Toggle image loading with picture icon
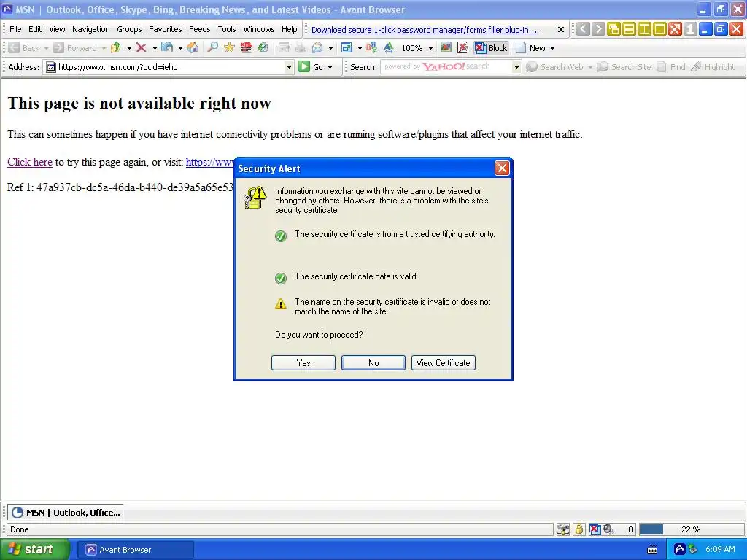 [446, 47]
